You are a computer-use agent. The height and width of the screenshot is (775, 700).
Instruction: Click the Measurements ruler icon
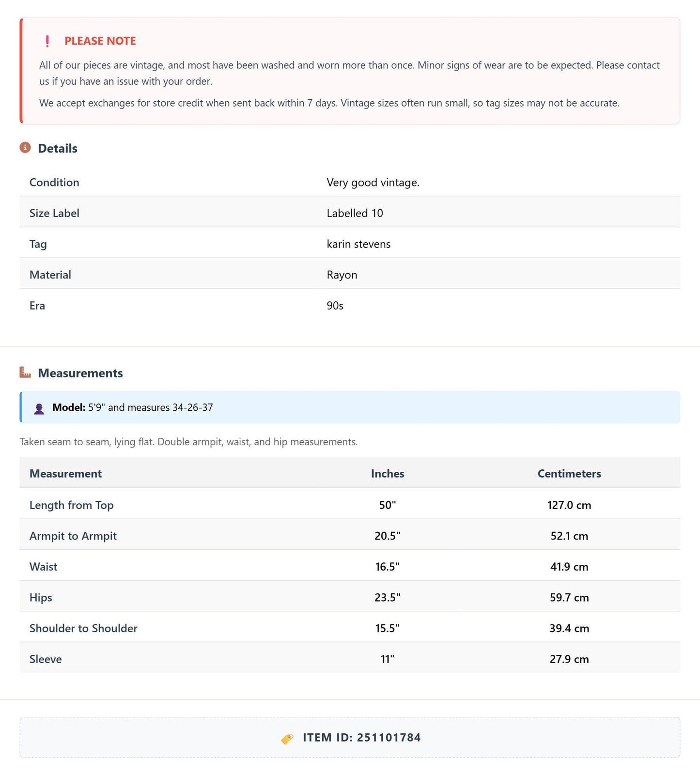[x=25, y=372]
